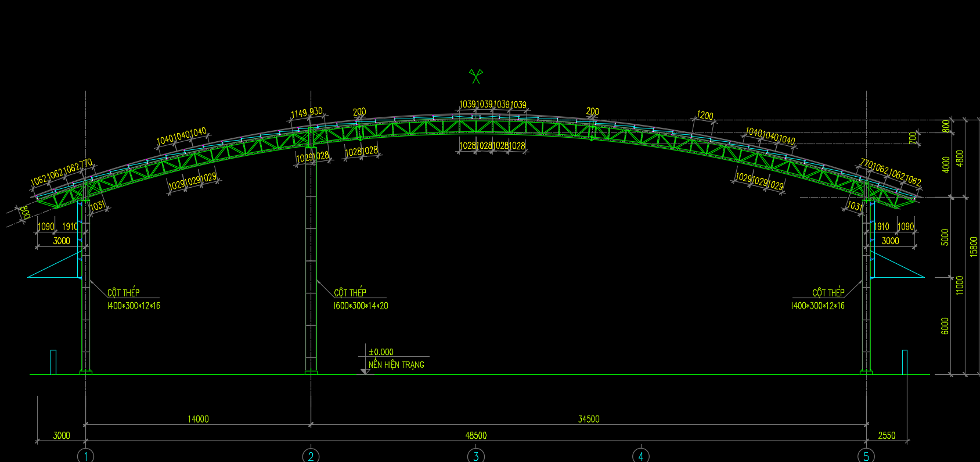
Task: Select the I600*300*14*20 column label
Action: [361, 306]
